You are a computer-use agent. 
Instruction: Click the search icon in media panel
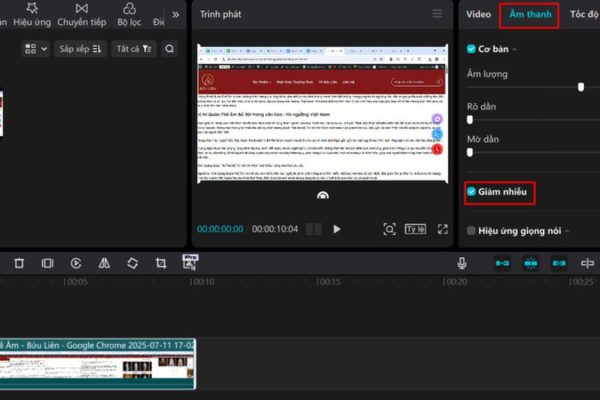tap(170, 48)
